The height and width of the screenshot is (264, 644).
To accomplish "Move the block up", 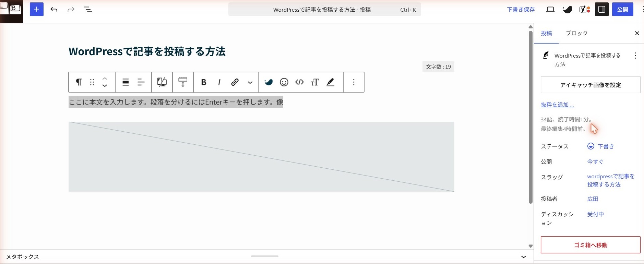I will [x=105, y=79].
